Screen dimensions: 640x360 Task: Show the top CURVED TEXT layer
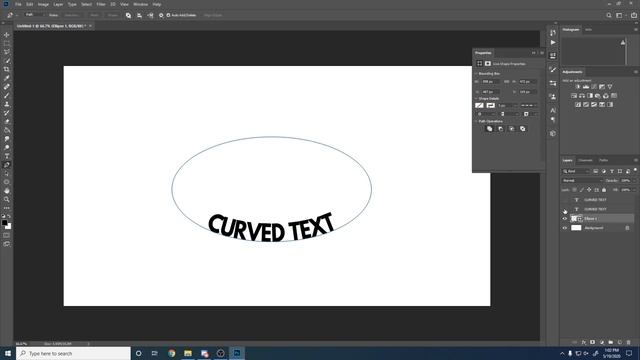tap(565, 200)
